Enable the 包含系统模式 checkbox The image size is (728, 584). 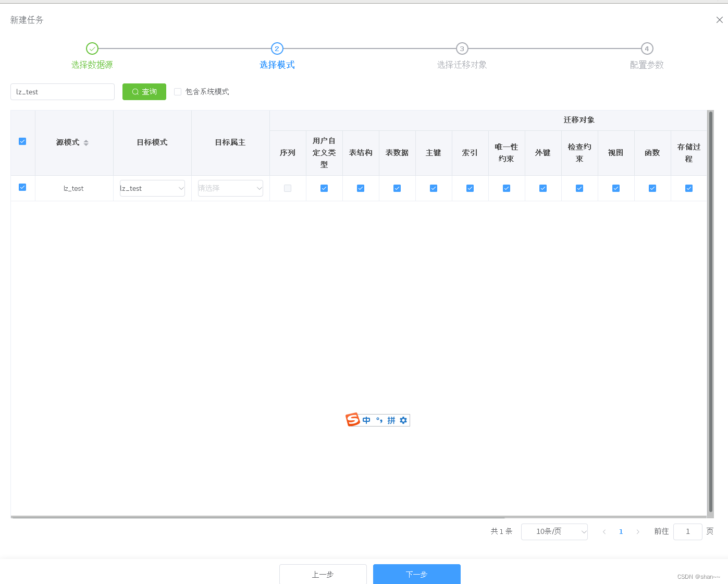coord(178,92)
